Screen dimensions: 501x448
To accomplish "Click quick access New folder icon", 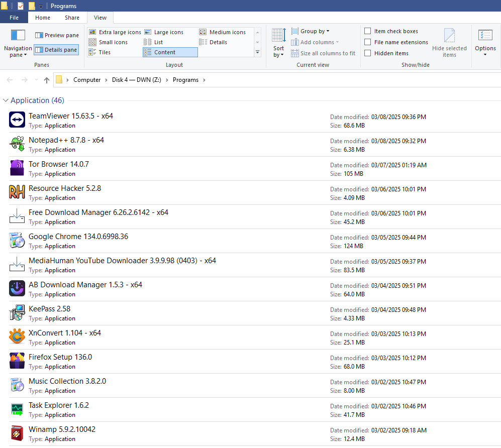I will point(32,6).
